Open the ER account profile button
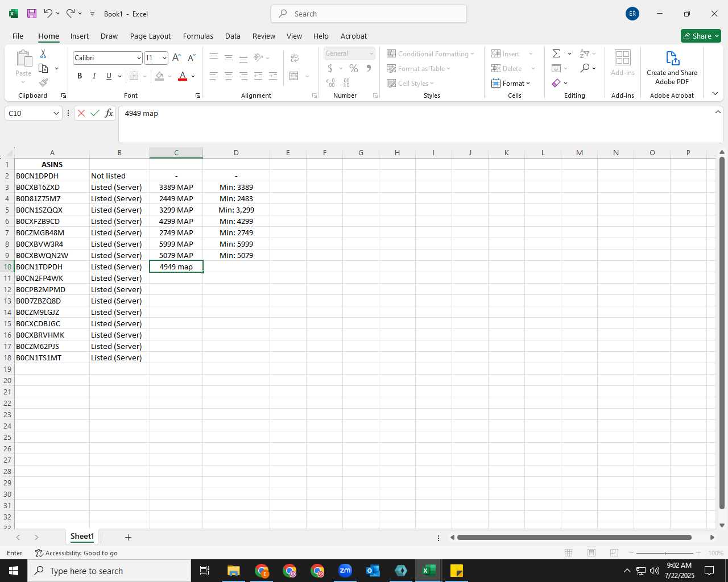Screen dimensions: 728x582 (x=632, y=14)
